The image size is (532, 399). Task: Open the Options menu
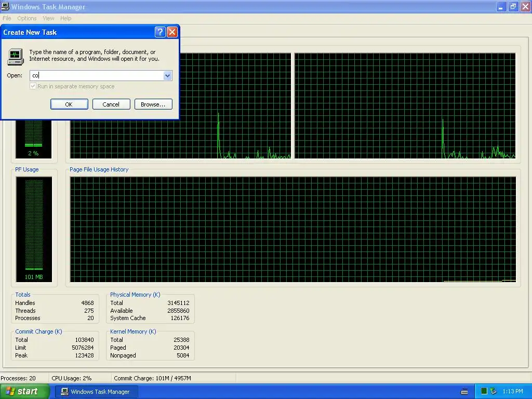[27, 18]
